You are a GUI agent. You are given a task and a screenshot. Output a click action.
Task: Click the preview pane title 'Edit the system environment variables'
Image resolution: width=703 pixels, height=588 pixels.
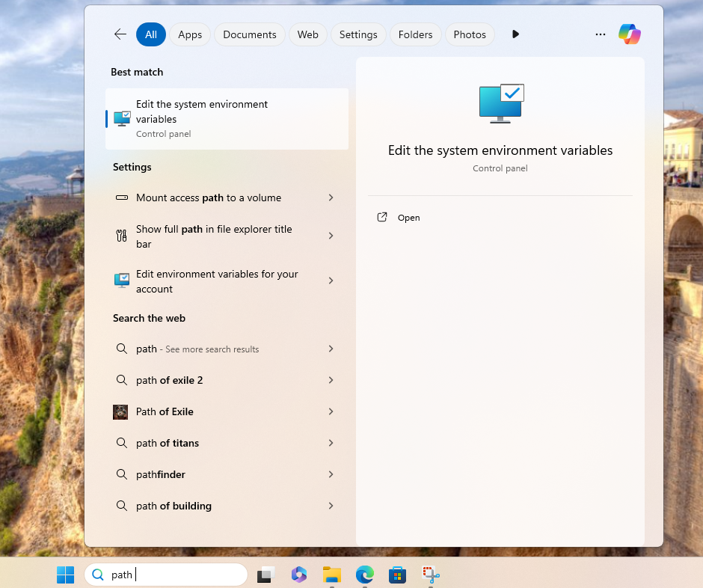pos(500,150)
